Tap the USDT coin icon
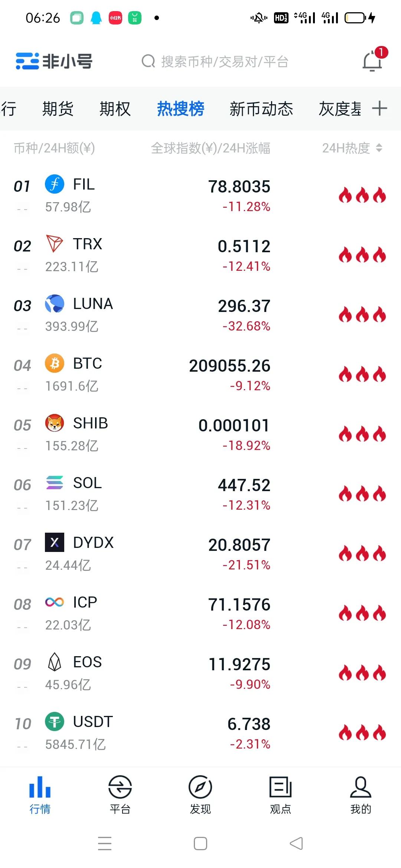 click(55, 722)
